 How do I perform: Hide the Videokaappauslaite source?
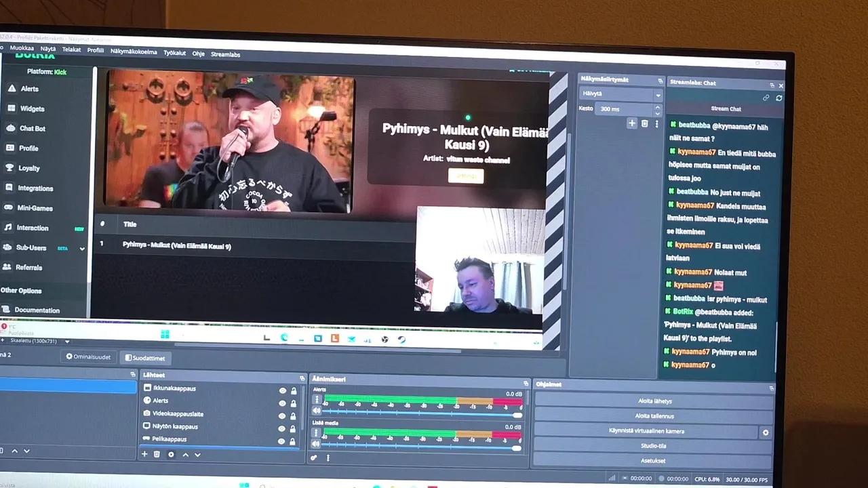pyautogui.click(x=283, y=415)
